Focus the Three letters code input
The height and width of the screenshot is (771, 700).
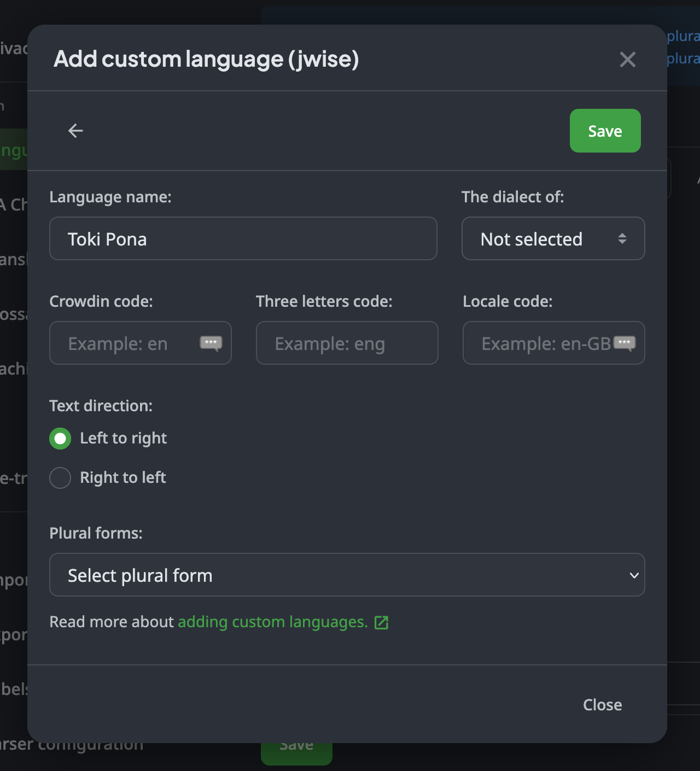(347, 343)
